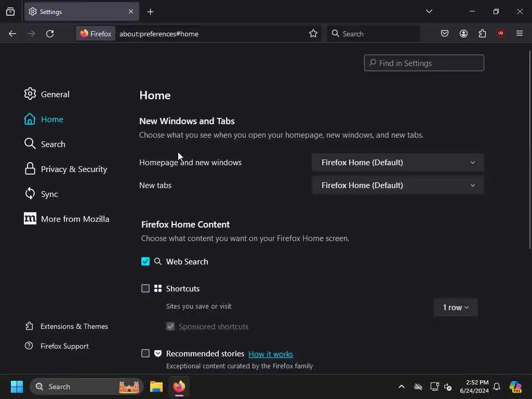This screenshot has height=399, width=532.
Task: Open the application hamburger menu
Action: click(x=520, y=33)
